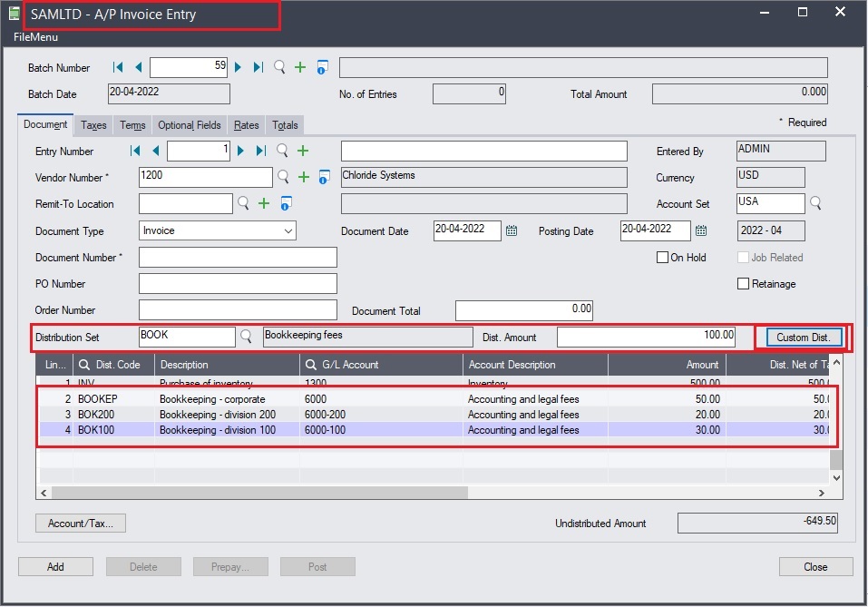Screen dimensions: 868x607
Task: Click the Account/Tax... button
Action: (80, 524)
